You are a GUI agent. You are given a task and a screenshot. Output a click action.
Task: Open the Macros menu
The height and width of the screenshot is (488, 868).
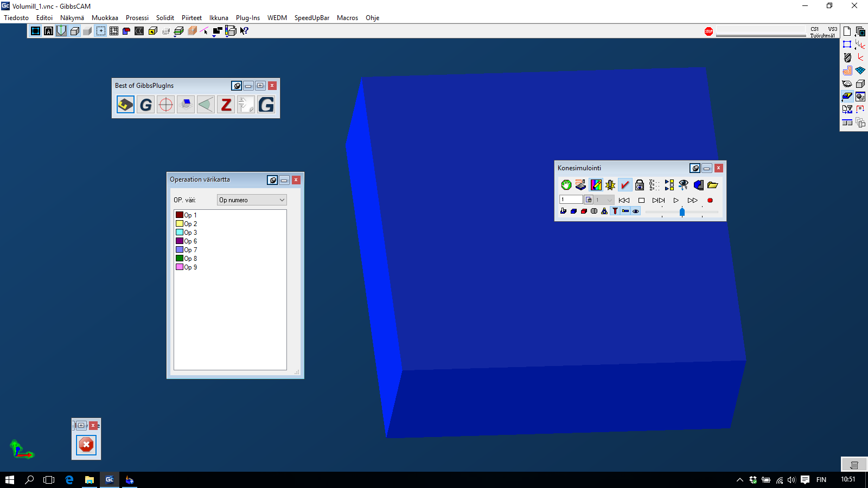(x=347, y=18)
